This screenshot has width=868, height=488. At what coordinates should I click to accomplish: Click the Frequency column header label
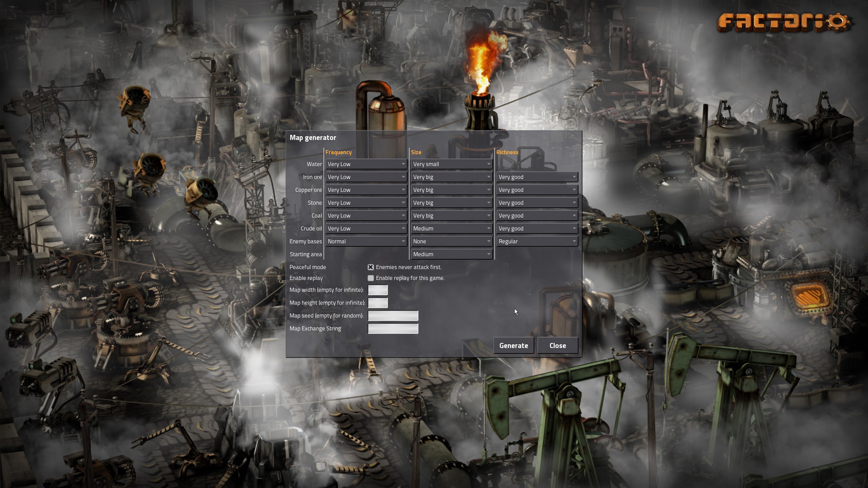pyautogui.click(x=338, y=152)
